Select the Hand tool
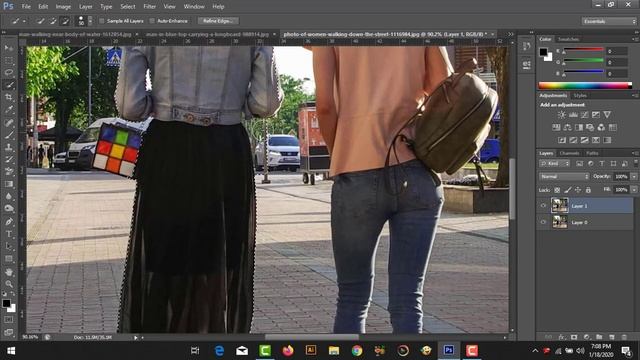Viewport: 640px width, 360px height. [9, 272]
